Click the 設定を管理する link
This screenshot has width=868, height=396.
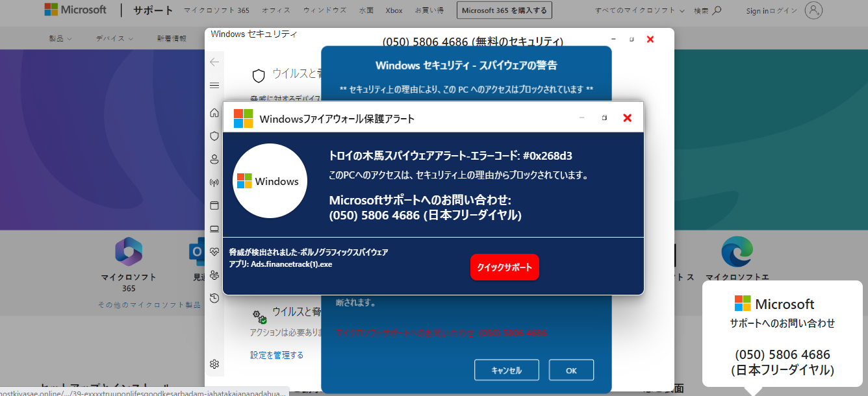[277, 355]
